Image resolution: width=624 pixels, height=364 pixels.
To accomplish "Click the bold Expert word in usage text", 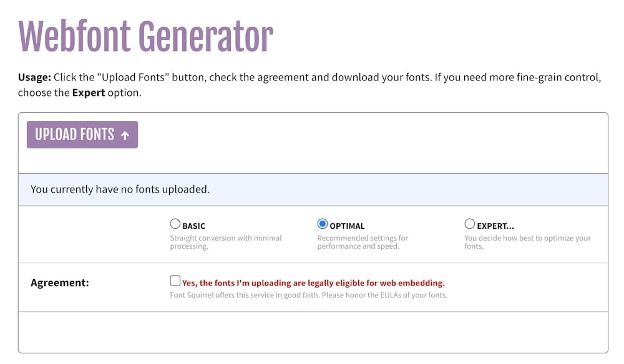I will click(x=89, y=93).
